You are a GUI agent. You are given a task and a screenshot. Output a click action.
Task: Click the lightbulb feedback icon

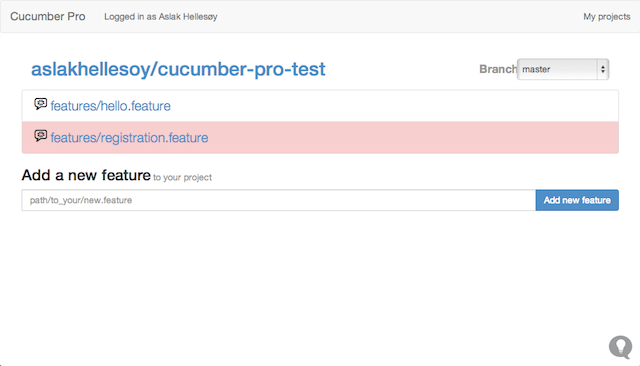click(x=620, y=347)
